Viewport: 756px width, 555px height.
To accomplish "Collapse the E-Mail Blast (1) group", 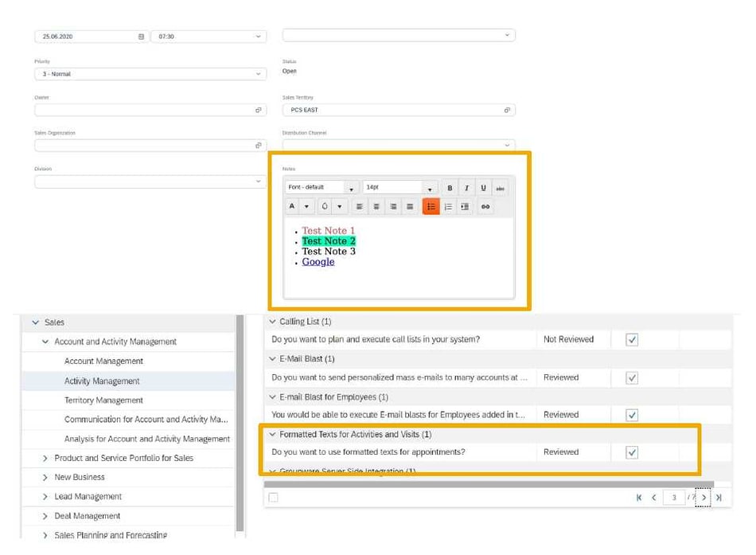I will 272,358.
